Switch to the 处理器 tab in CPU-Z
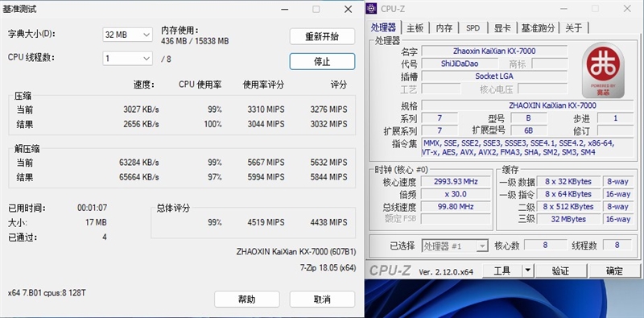 pos(383,27)
